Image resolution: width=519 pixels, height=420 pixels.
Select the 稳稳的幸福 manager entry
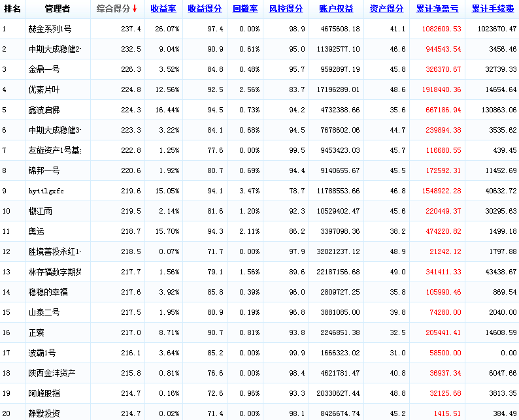point(48,293)
